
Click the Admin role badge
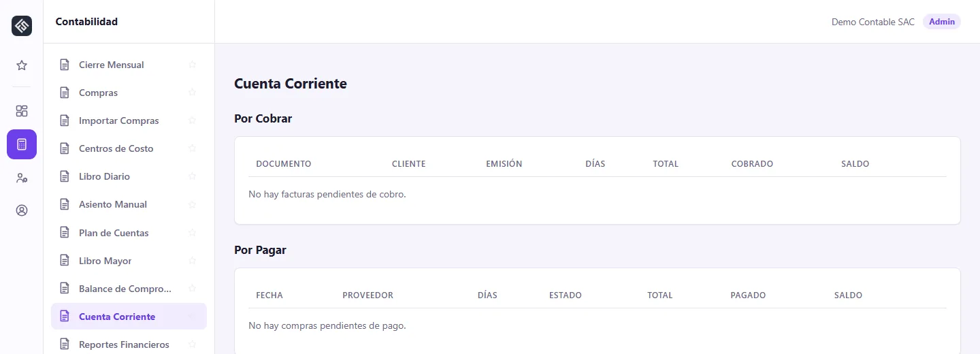pos(942,22)
